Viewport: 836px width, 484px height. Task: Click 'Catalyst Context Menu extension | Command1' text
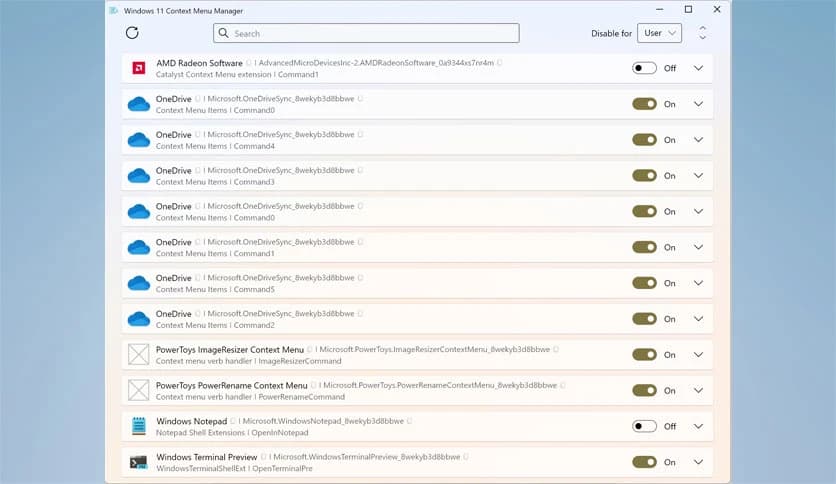click(x=237, y=75)
